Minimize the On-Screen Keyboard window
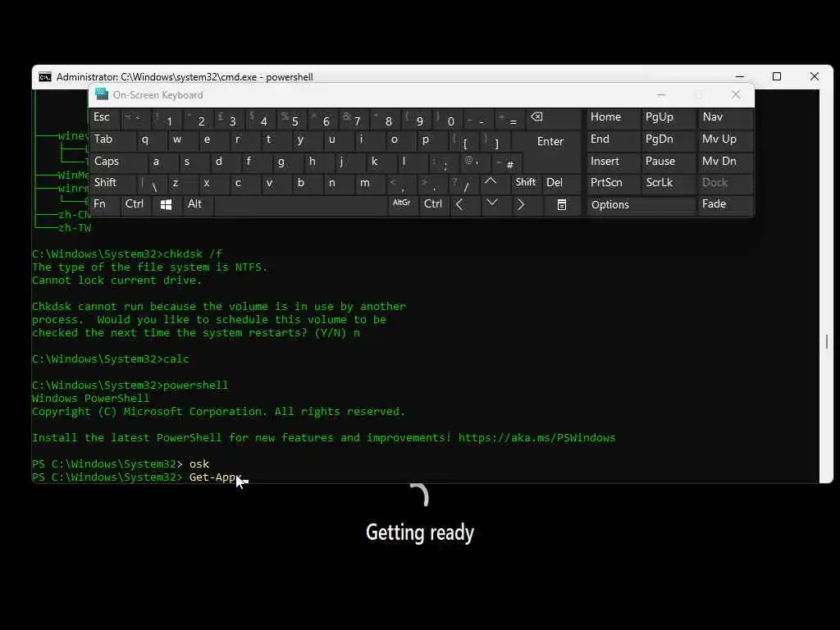 pyautogui.click(x=661, y=95)
